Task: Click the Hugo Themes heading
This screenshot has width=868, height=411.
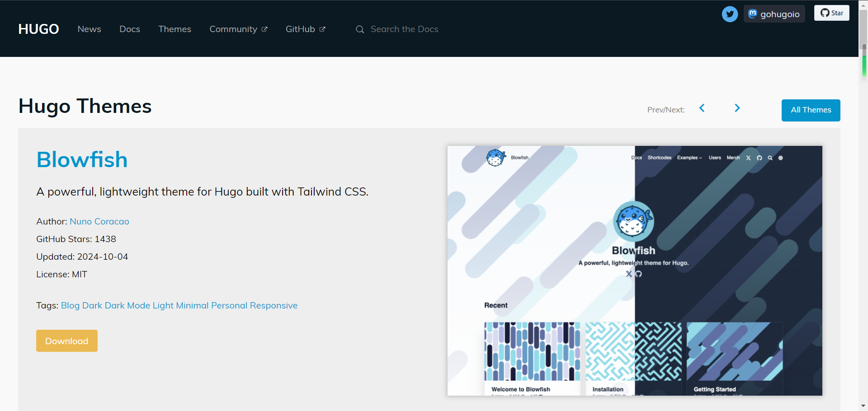Action: tap(85, 106)
